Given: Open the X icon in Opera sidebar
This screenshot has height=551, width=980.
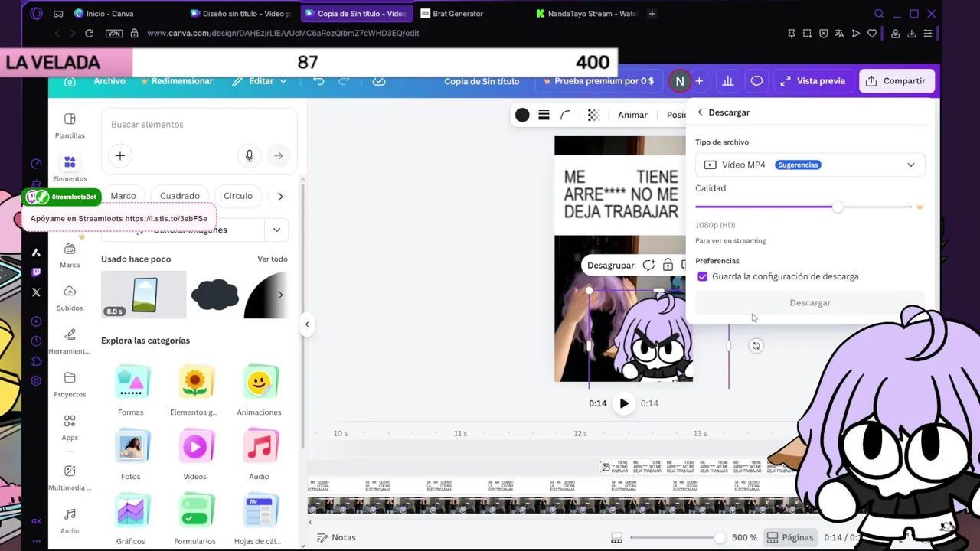Looking at the screenshot, I should [36, 292].
